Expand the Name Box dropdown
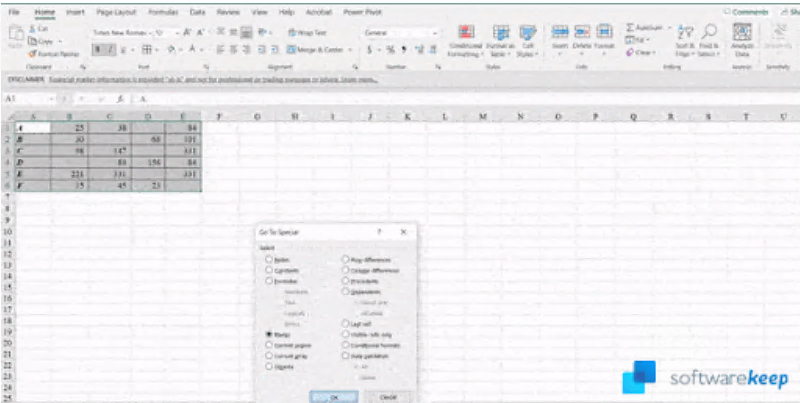The height and width of the screenshot is (403, 800). tap(51, 100)
